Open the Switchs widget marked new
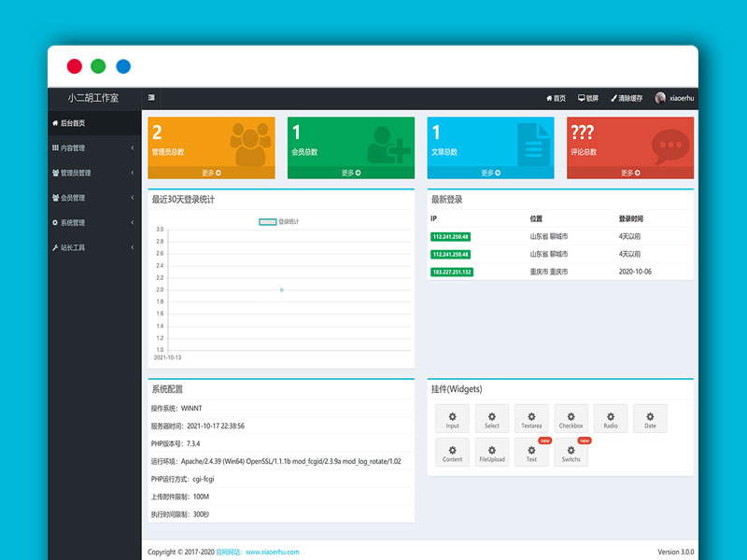The height and width of the screenshot is (560, 747). (571, 452)
